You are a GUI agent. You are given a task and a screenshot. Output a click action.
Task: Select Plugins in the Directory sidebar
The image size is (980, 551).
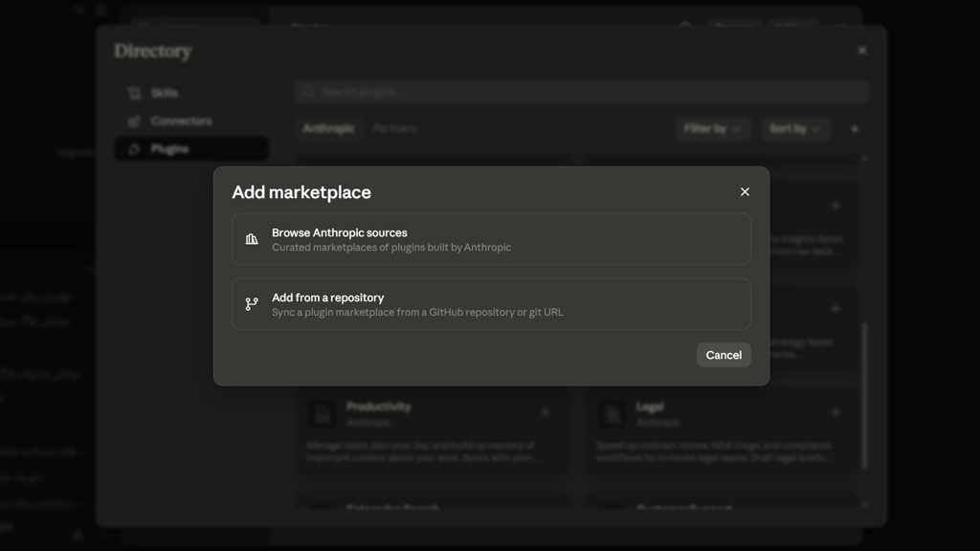[x=191, y=148]
